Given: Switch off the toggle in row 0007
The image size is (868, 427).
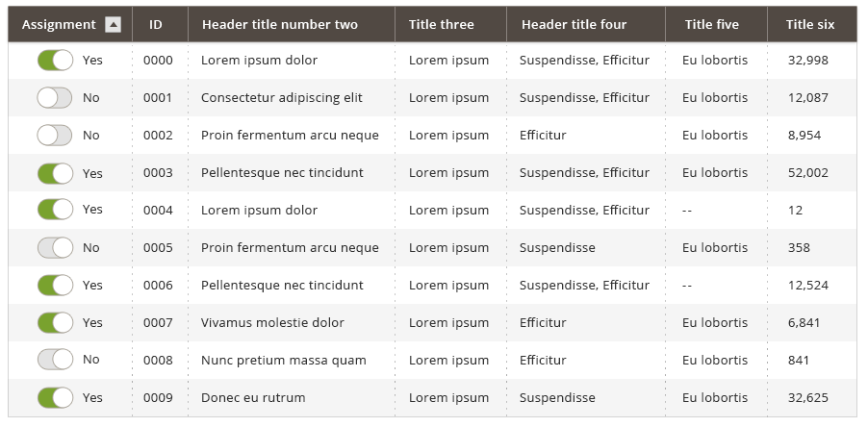Looking at the screenshot, I should (x=55, y=322).
